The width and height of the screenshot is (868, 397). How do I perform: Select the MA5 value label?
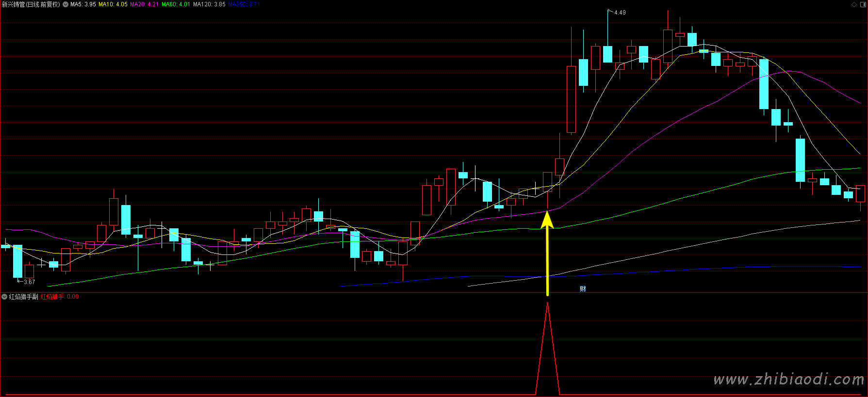pyautogui.click(x=83, y=4)
